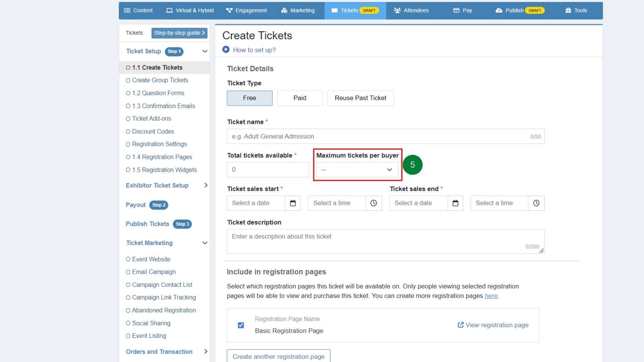Open View registration page link
Viewport: 644px width, 362px height.
click(493, 325)
